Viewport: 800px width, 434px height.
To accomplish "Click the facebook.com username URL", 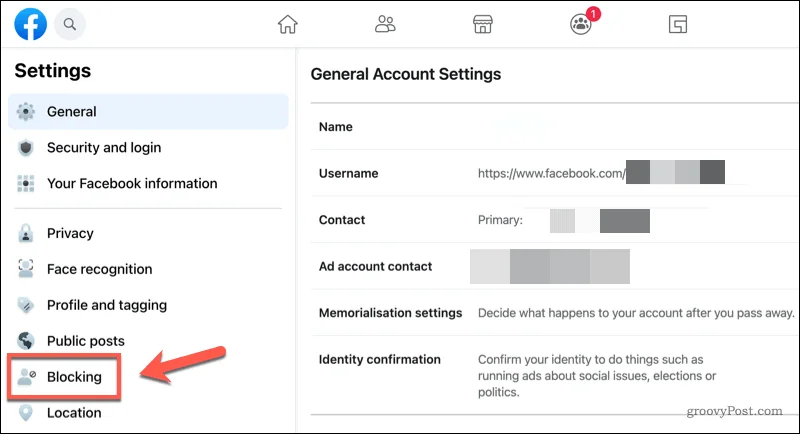I will click(x=552, y=173).
